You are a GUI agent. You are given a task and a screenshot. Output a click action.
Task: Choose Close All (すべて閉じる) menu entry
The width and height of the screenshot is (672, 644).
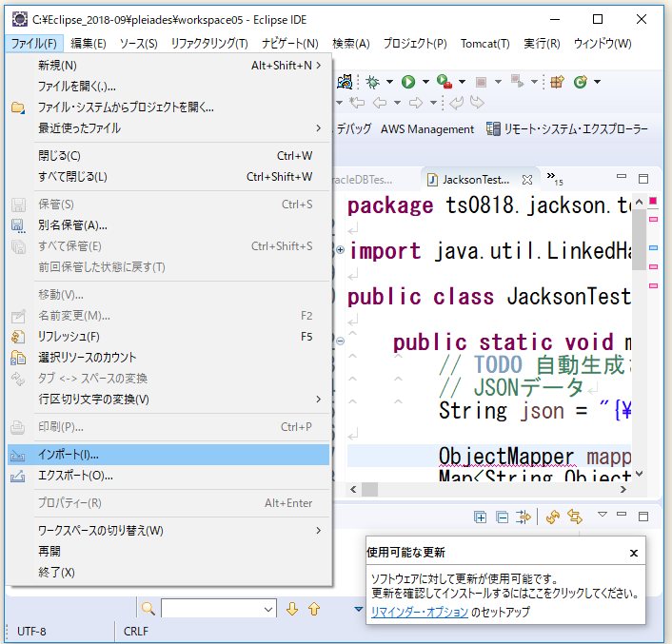click(x=168, y=176)
